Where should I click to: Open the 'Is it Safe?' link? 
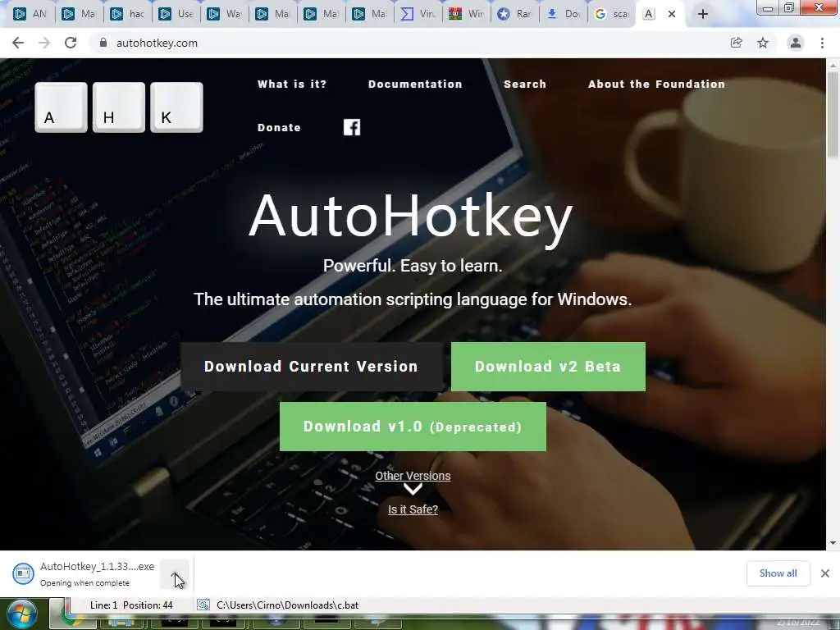[x=413, y=509]
